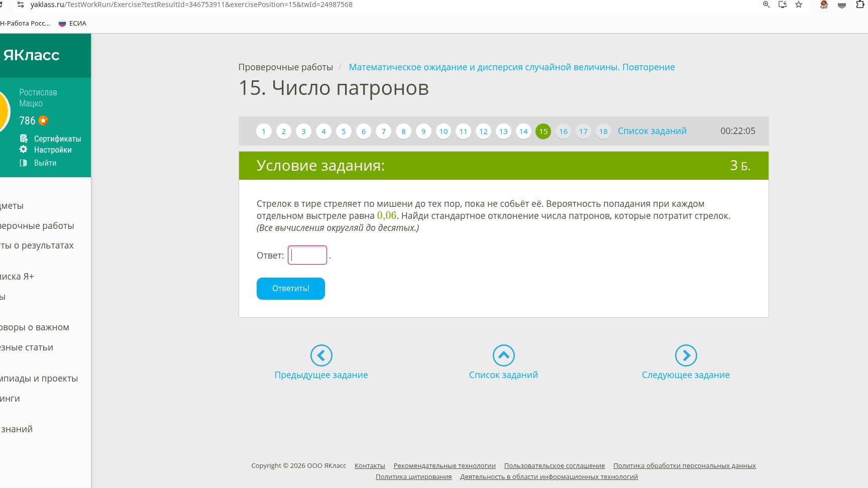Click the Ответить! submit button
The height and width of the screenshot is (488, 868).
pyautogui.click(x=291, y=289)
